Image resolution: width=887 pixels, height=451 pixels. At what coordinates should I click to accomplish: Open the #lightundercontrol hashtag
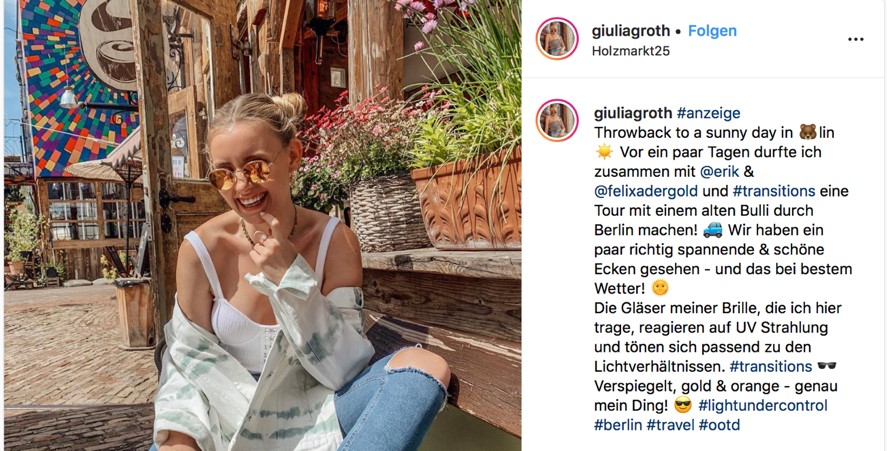(x=763, y=406)
